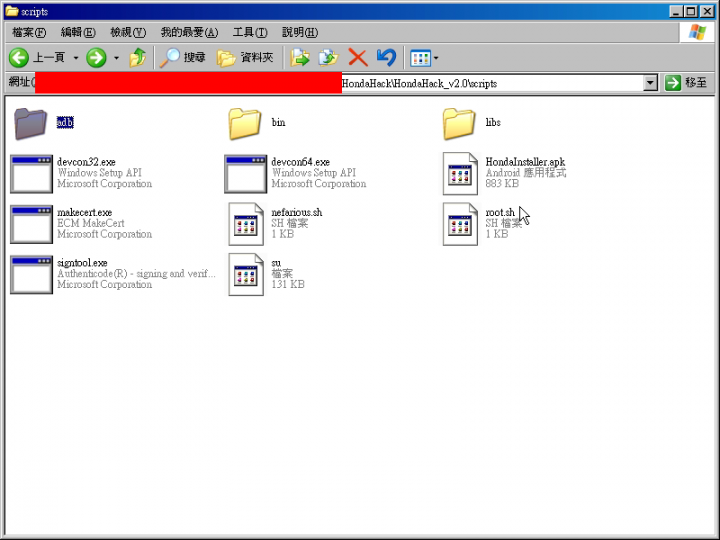Select the root.sh file icon
This screenshot has height=540, width=720.
point(460,225)
